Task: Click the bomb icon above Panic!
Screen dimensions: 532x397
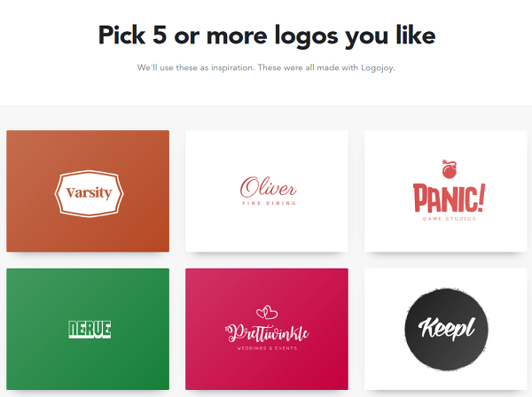Action: pos(450,169)
